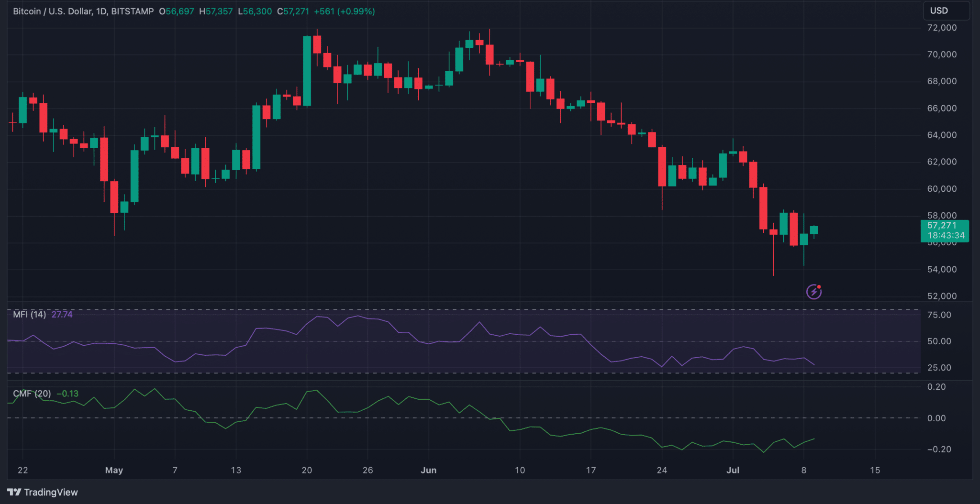Click the 15 date label on time axis

coord(875,470)
